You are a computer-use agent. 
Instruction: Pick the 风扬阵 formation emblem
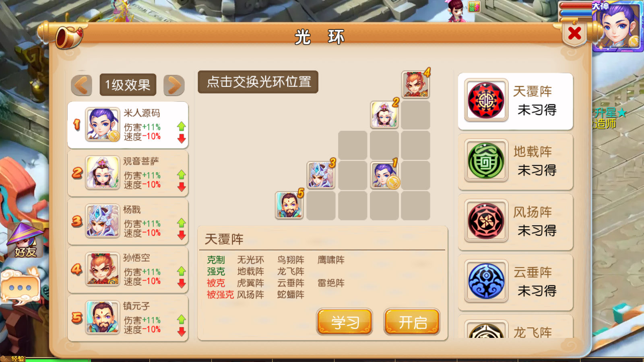click(486, 221)
